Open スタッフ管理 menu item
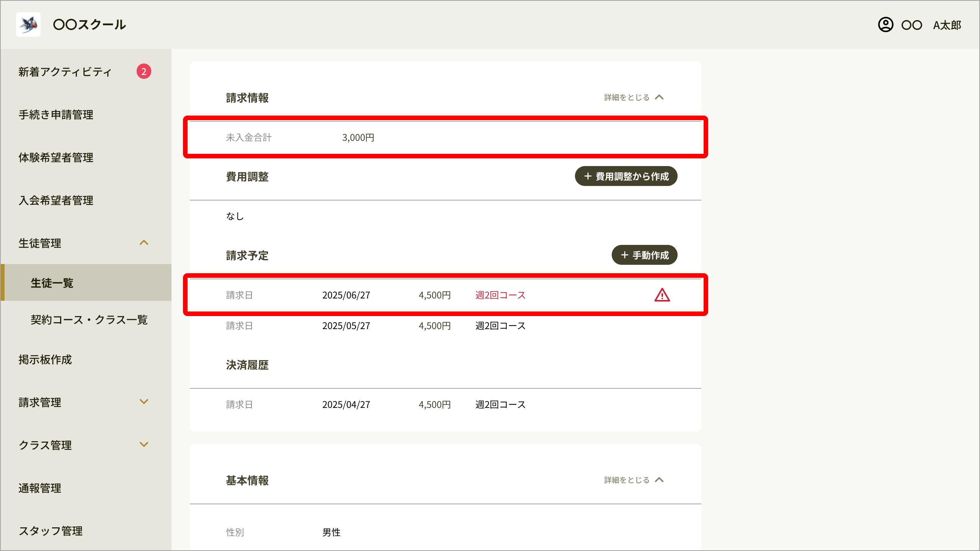Image resolution: width=980 pixels, height=551 pixels. click(51, 531)
